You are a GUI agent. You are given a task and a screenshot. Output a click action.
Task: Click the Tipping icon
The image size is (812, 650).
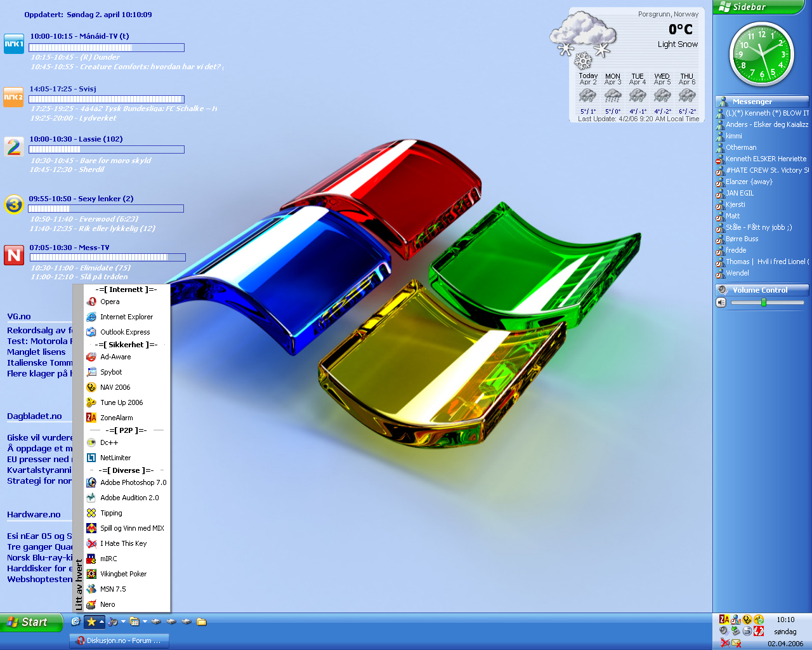(91, 513)
